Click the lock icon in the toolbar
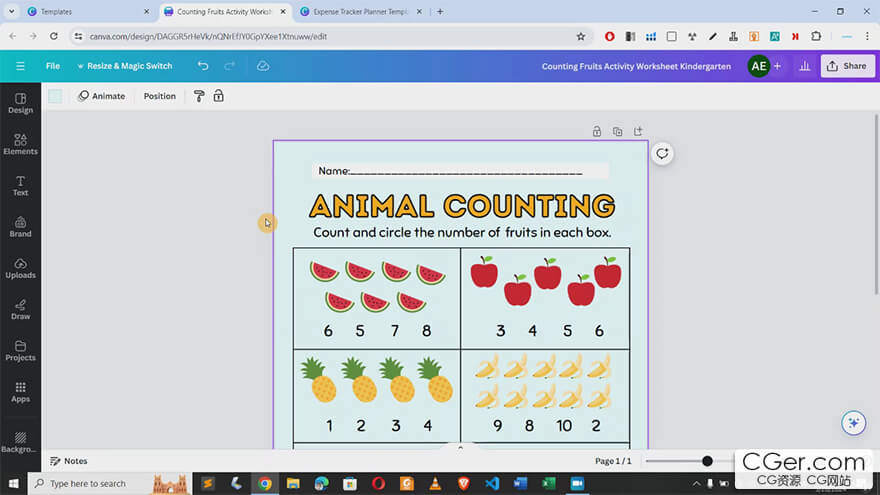880x495 pixels. coord(218,96)
